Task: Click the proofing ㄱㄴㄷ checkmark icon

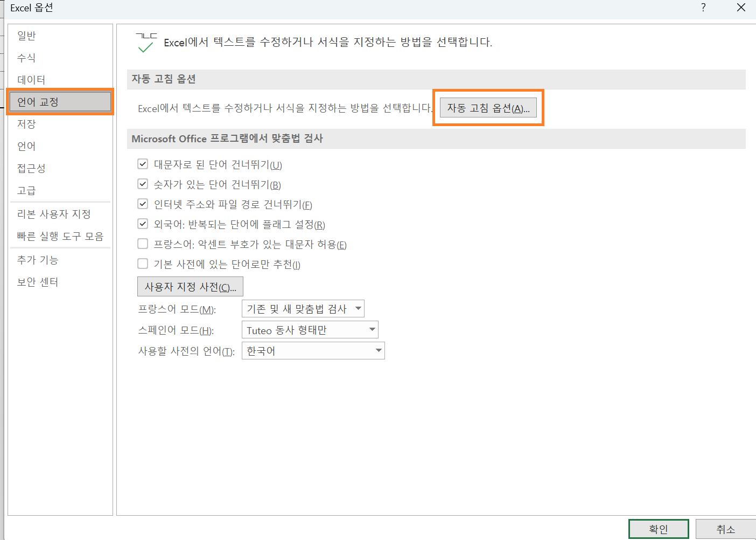Action: click(x=146, y=43)
